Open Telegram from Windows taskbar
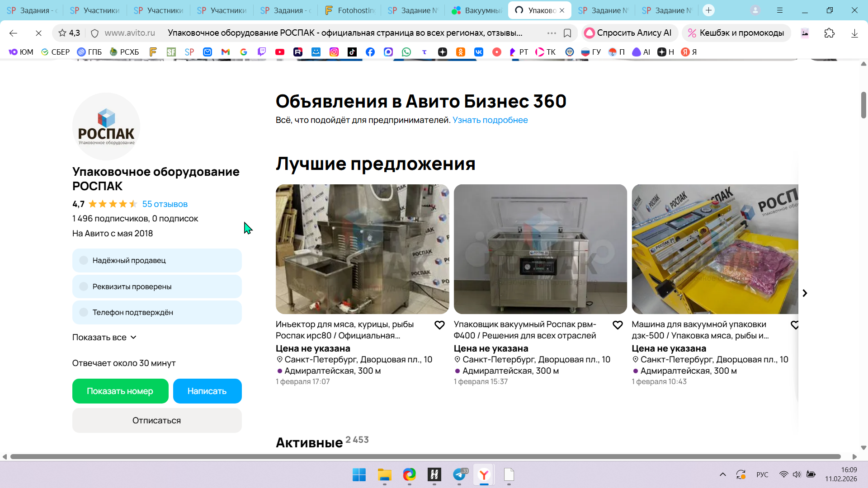868x488 pixels. point(459,474)
